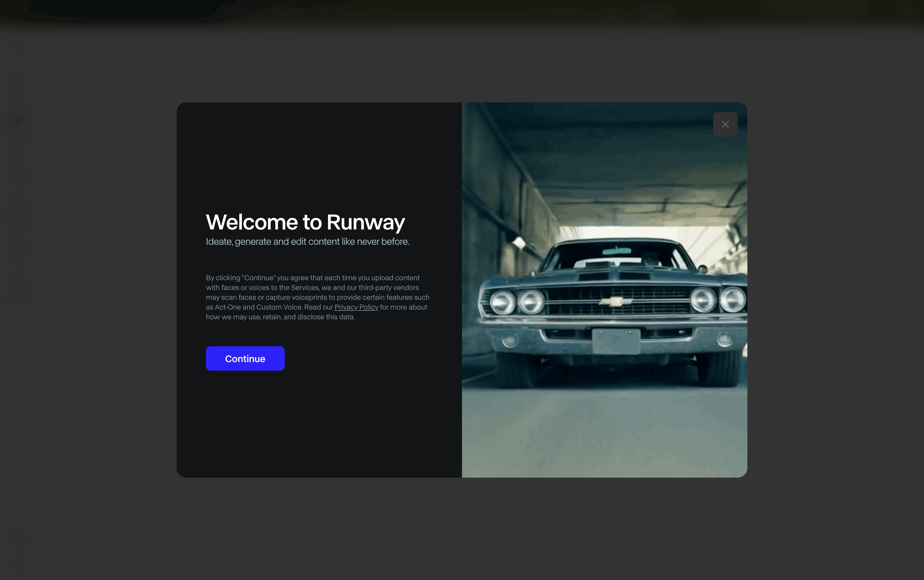The image size is (924, 580).
Task: Click the 'Ideate, generate and edit' subtitle
Action: (x=307, y=242)
